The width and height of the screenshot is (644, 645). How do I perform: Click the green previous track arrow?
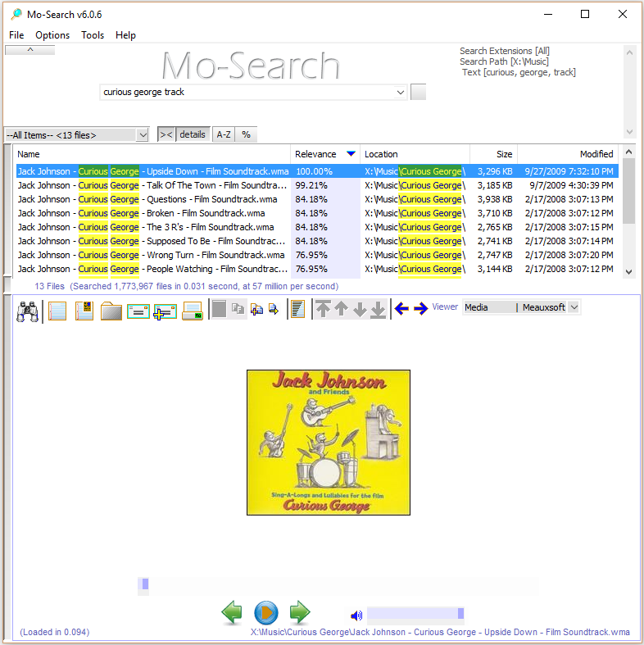coord(232,612)
